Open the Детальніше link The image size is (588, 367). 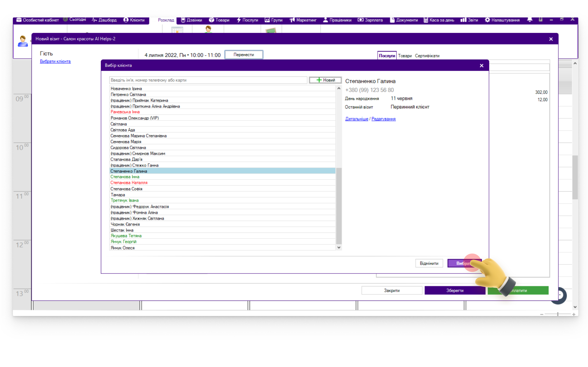tap(356, 119)
